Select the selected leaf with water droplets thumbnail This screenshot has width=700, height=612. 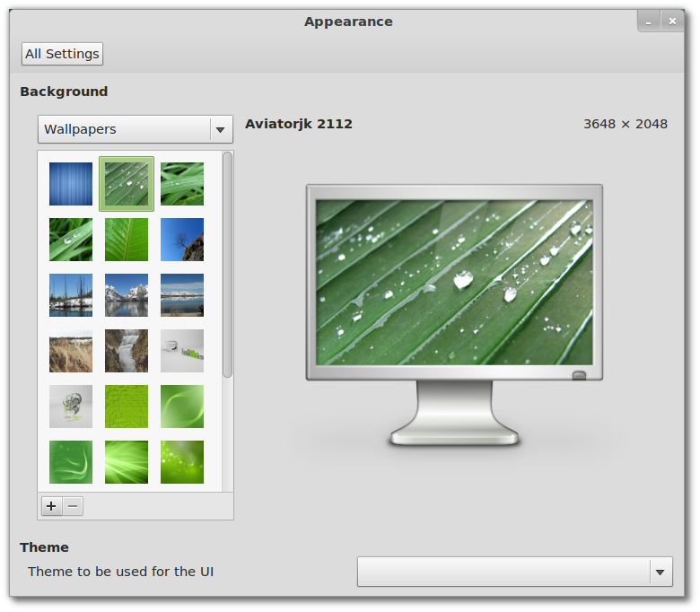[127, 184]
